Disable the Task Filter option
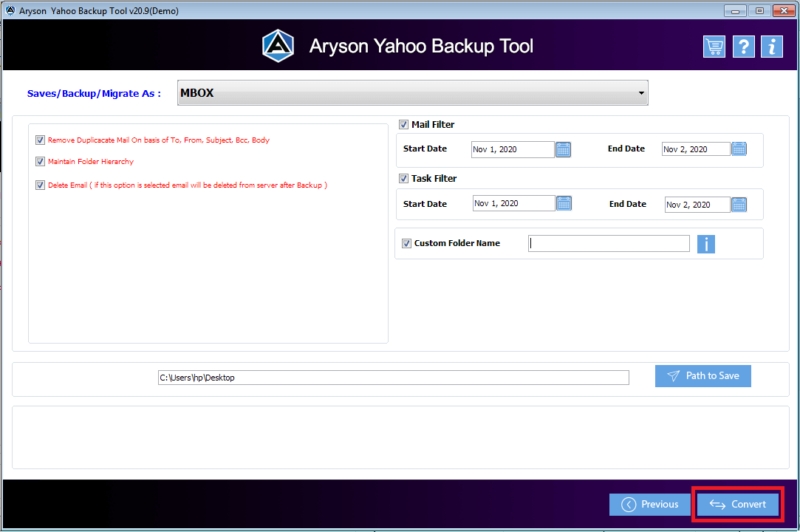 [403, 178]
